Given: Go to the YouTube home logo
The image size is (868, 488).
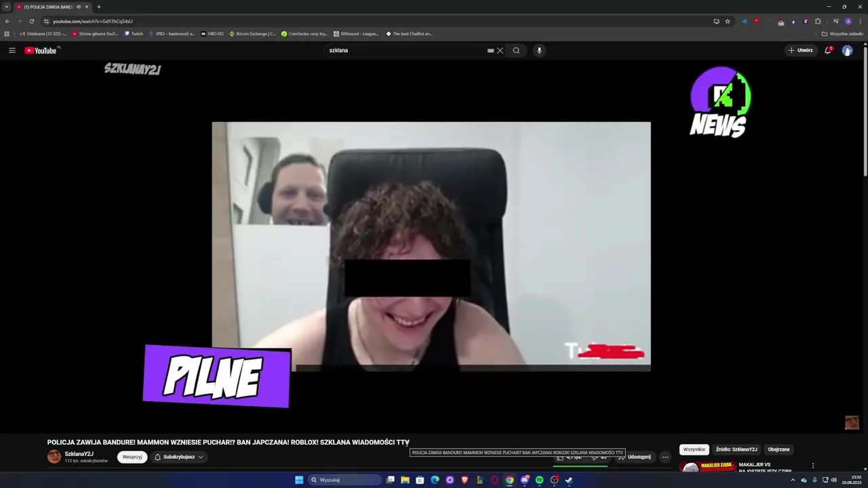Looking at the screenshot, I should tap(42, 50).
